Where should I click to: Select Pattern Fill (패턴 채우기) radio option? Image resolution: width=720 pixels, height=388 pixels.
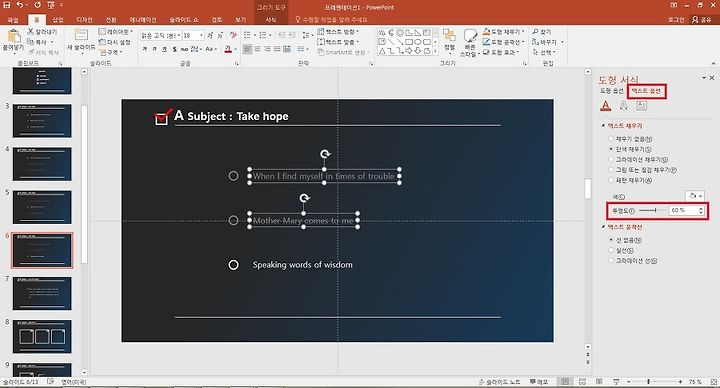click(611, 180)
